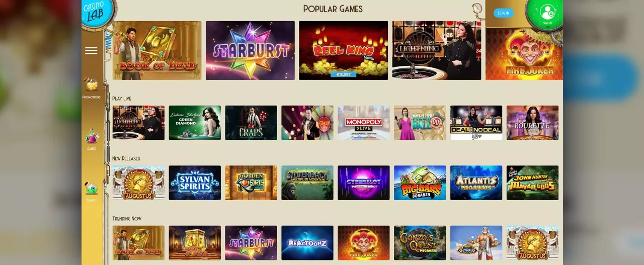Click the magnifying glass beside Popular Games
Image resolution: width=644 pixels, height=265 pixels.
[x=477, y=9]
